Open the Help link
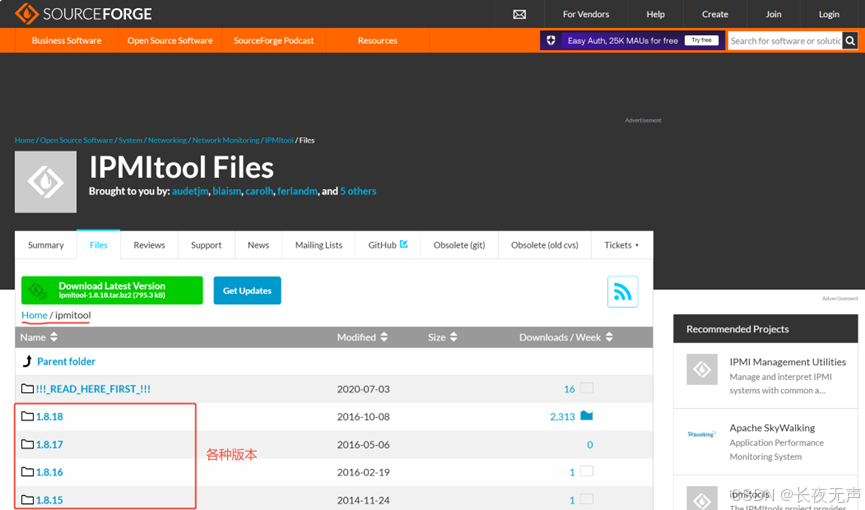This screenshot has width=865, height=510. click(655, 14)
